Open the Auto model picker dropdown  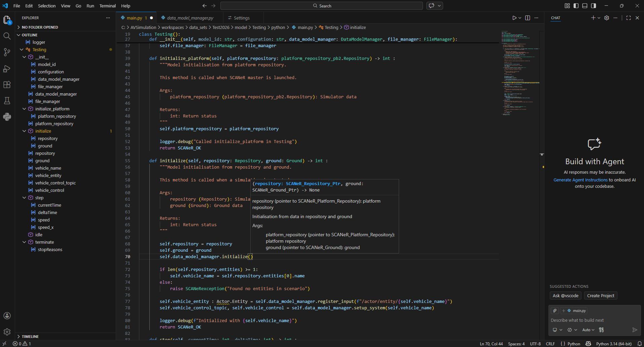point(588,330)
